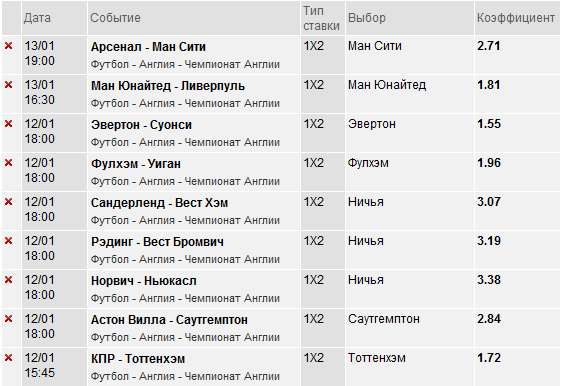This screenshot has height=386, width=561.
Task: Remove the Сандерленд - Вест Хэм bet
Action: pos(8,202)
